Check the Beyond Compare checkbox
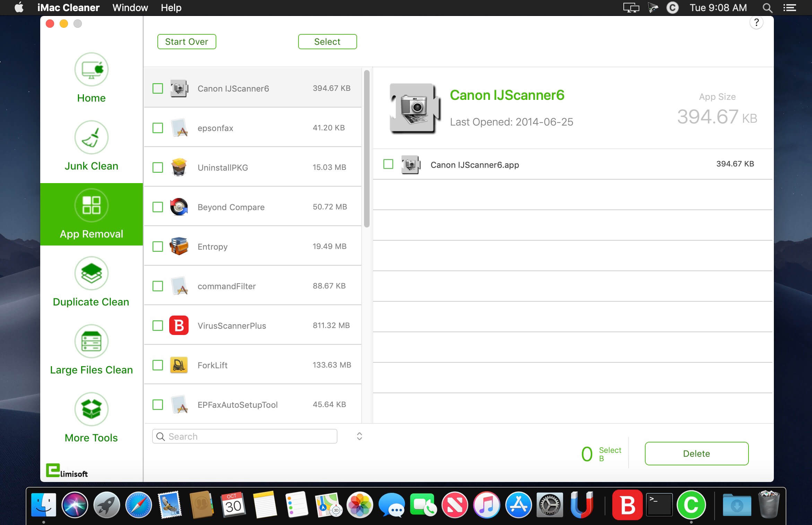The height and width of the screenshot is (525, 812). (158, 207)
